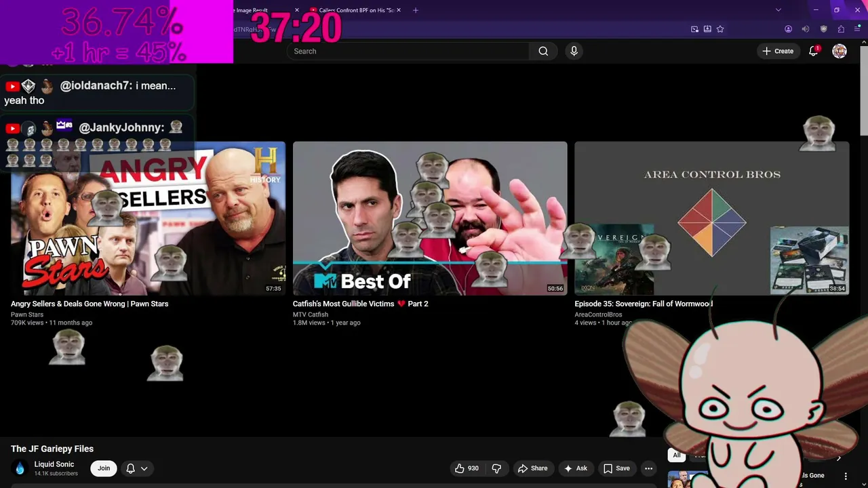Share The JF Gariepy Files video
868x488 pixels.
[x=532, y=468]
